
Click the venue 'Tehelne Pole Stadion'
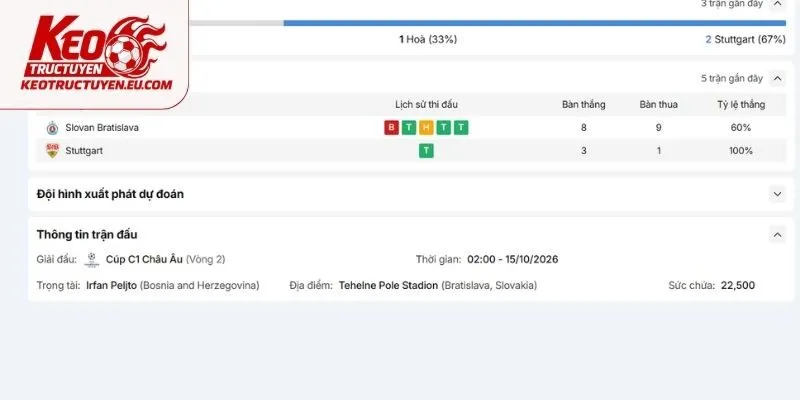tap(388, 285)
